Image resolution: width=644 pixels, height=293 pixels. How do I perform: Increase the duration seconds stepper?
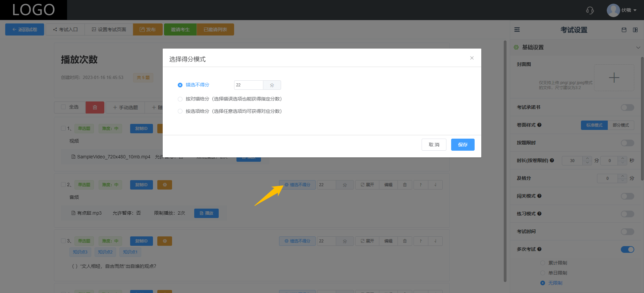[623, 158]
